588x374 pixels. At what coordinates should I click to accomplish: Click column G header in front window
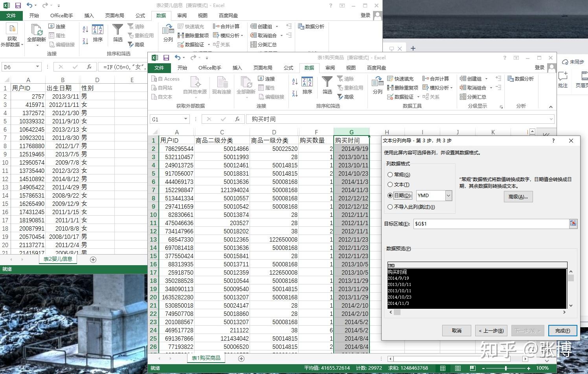coord(351,132)
